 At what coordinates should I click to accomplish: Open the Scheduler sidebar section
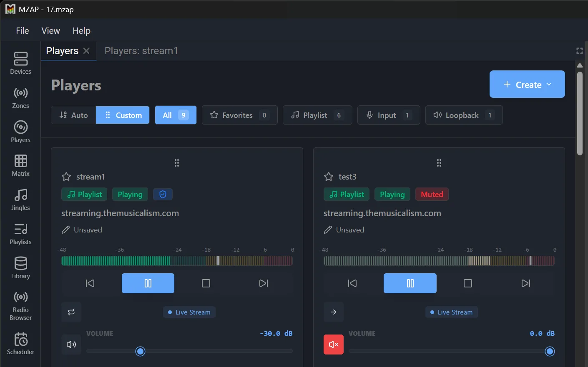[x=20, y=344]
